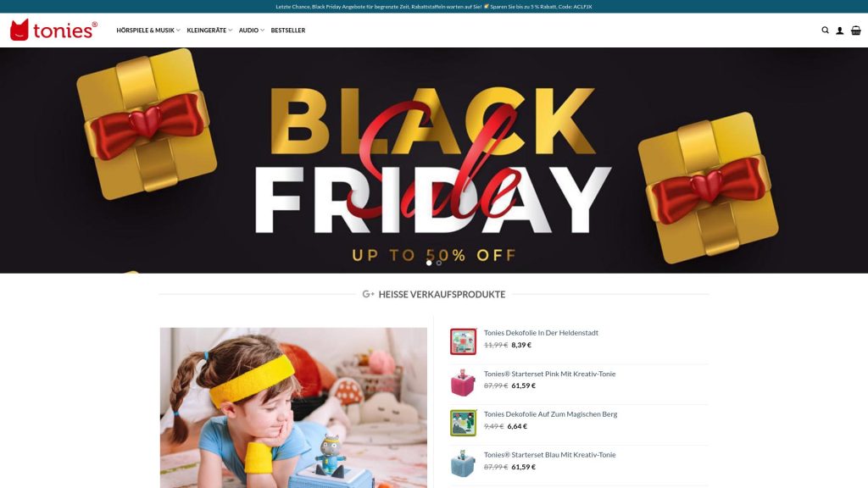
Task: Expand the Kleingeräte menu dropdown
Action: 210,30
